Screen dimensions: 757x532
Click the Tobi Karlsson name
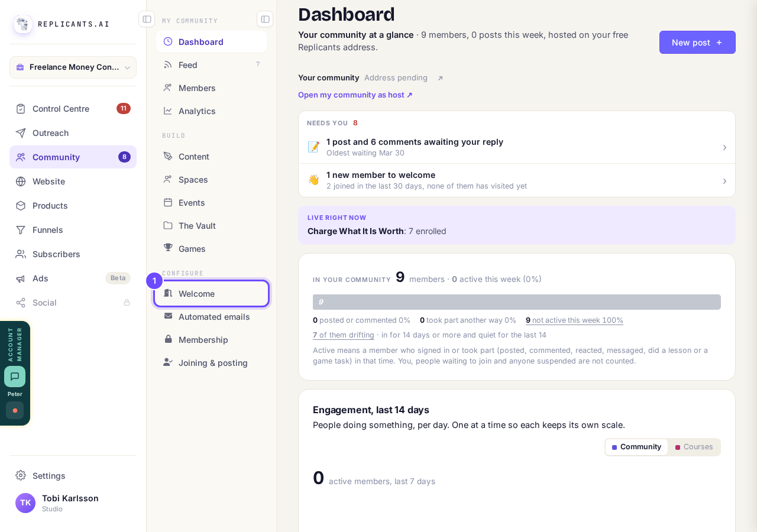(x=70, y=498)
